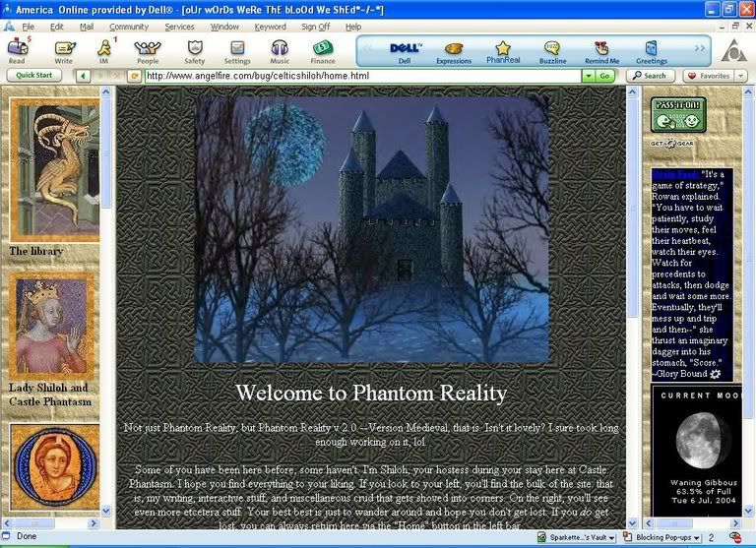The width and height of the screenshot is (756, 548).
Task: Click right frame horizontal scroll left arrow
Action: (x=649, y=523)
